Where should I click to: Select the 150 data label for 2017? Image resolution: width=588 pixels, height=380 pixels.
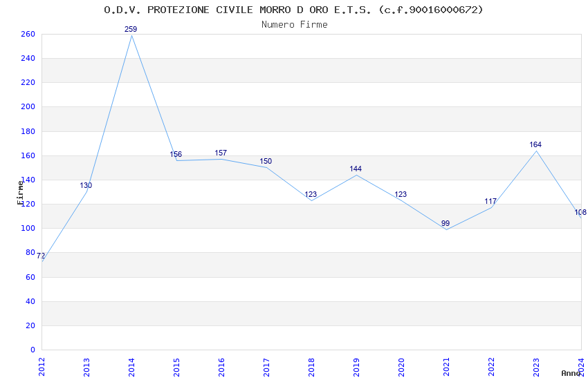[266, 161]
